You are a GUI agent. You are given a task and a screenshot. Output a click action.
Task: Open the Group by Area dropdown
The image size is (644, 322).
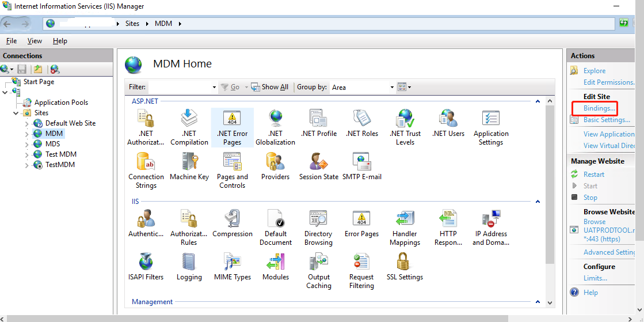click(x=393, y=87)
